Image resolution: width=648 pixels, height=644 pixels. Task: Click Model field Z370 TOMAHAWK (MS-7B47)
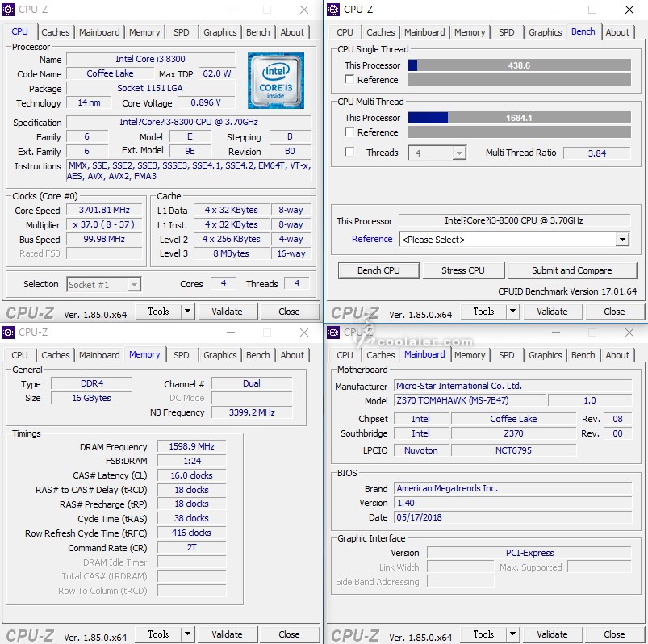(469, 400)
